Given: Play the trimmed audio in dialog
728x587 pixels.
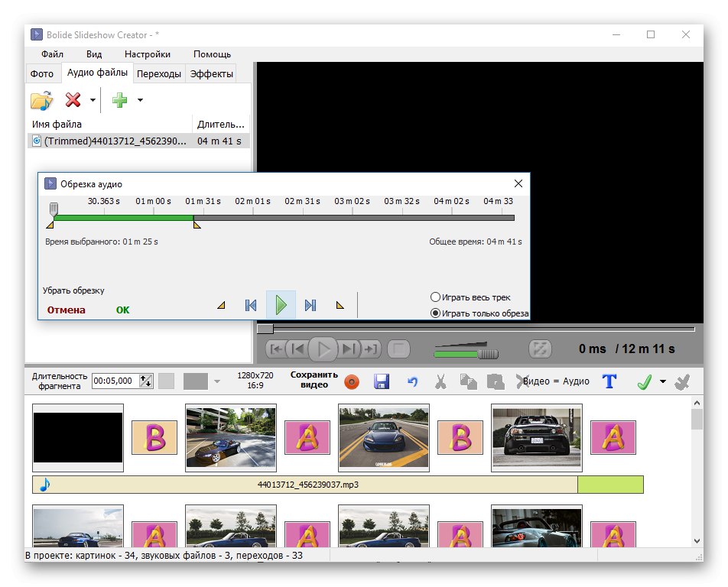Looking at the screenshot, I should pos(281,305).
